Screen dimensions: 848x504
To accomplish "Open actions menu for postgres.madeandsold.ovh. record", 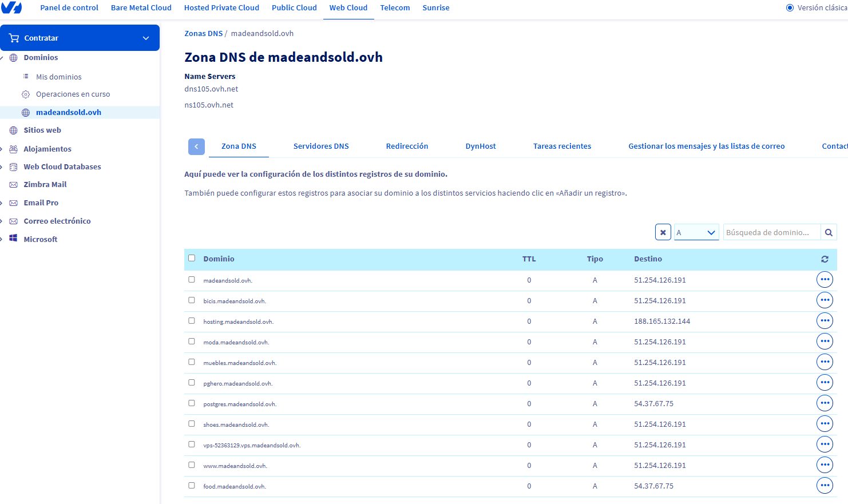I will point(825,403).
